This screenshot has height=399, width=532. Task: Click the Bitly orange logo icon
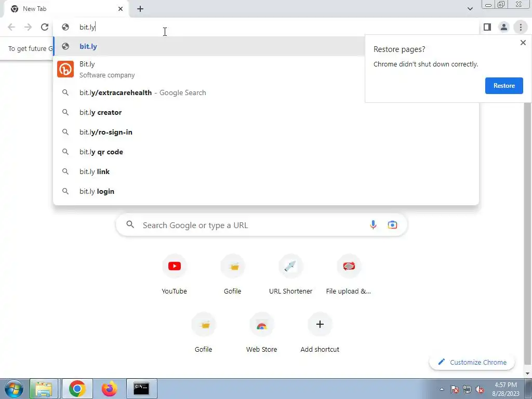click(65, 69)
